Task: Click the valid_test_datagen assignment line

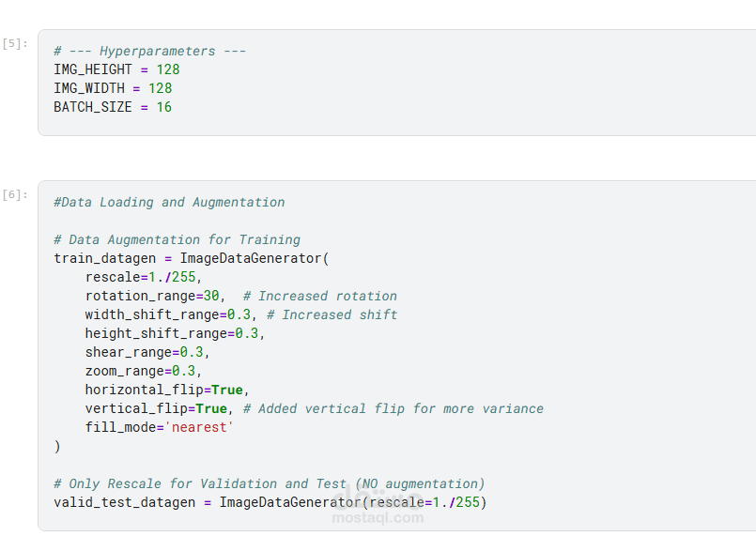Action: tap(270, 502)
